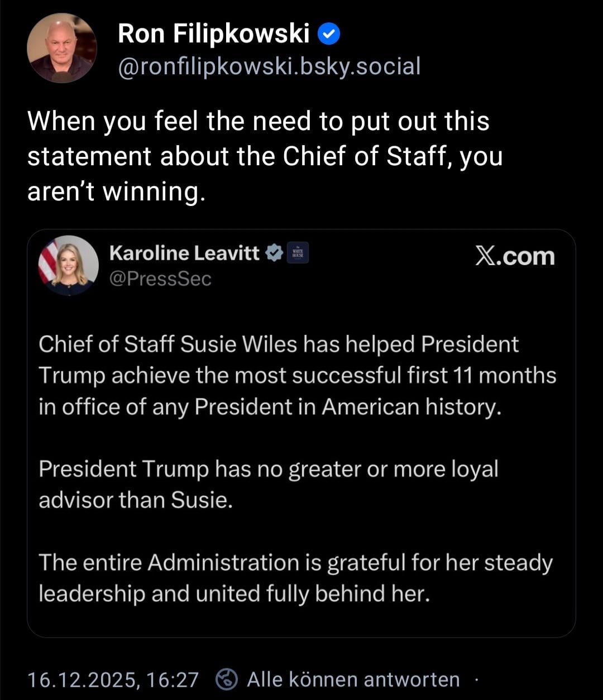
Task: Open the @ronfilipkowski.bsky.social handle
Action: 269,66
